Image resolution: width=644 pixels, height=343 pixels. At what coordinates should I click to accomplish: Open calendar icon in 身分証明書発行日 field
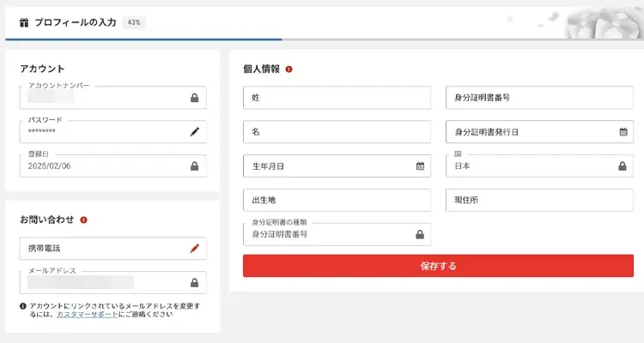(623, 132)
